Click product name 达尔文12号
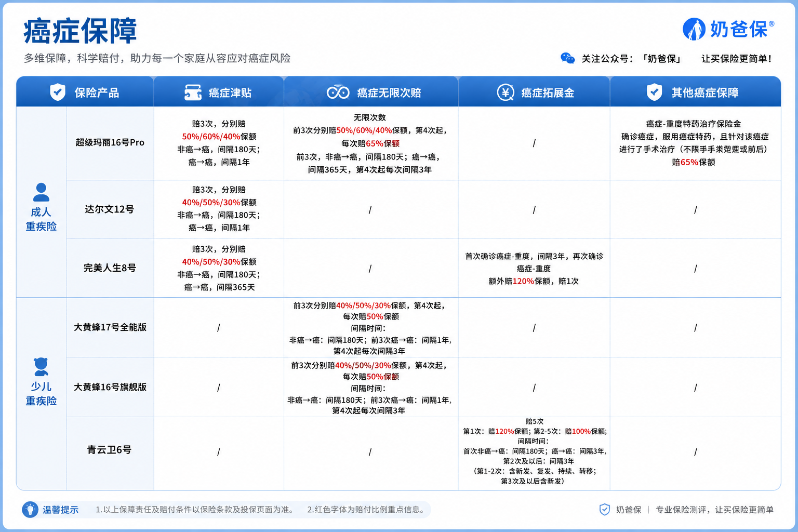Image resolution: width=798 pixels, height=532 pixels. click(110, 209)
